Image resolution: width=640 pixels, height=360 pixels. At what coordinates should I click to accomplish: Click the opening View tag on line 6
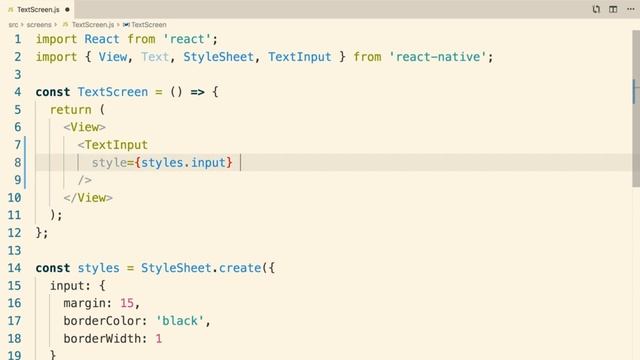[x=84, y=127]
